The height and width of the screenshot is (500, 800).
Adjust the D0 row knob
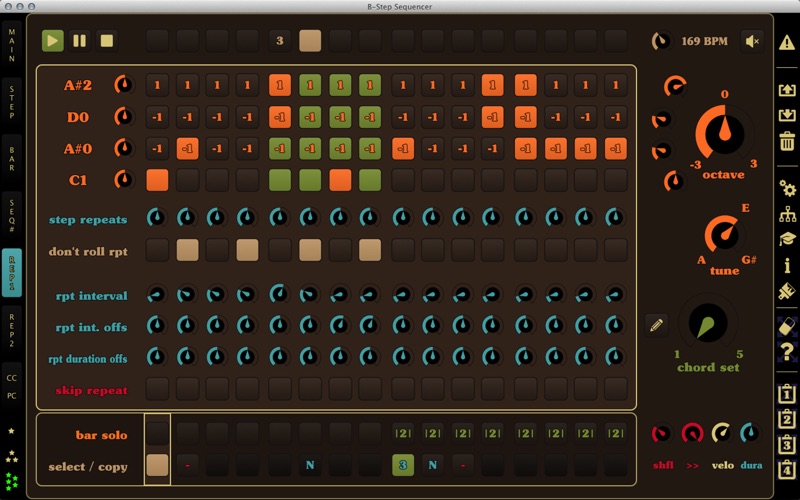(123, 116)
